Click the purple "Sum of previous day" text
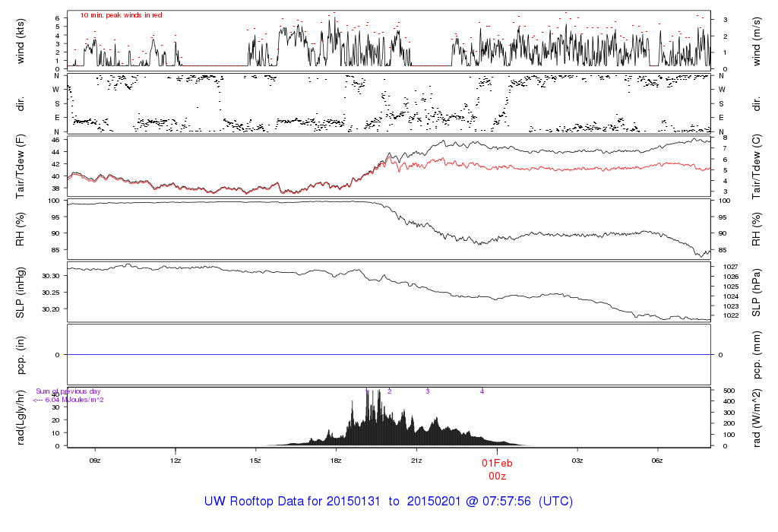Viewport: 778px width, 532px height. click(68, 391)
